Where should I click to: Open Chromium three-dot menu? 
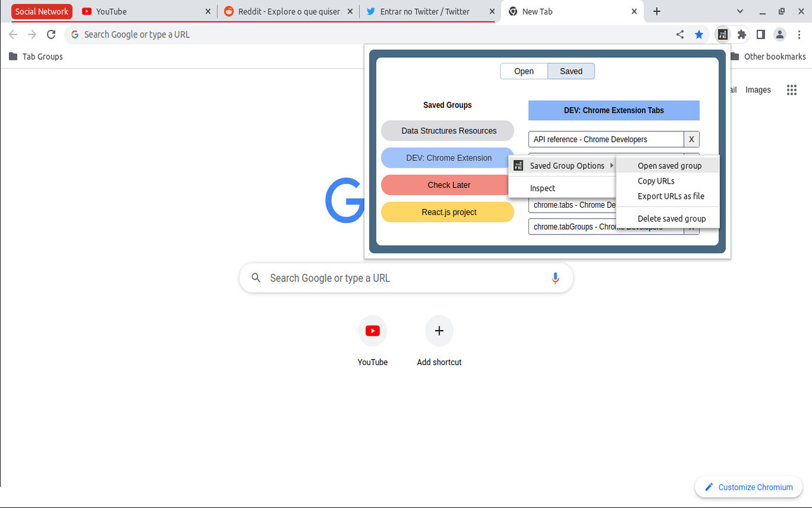(799, 34)
